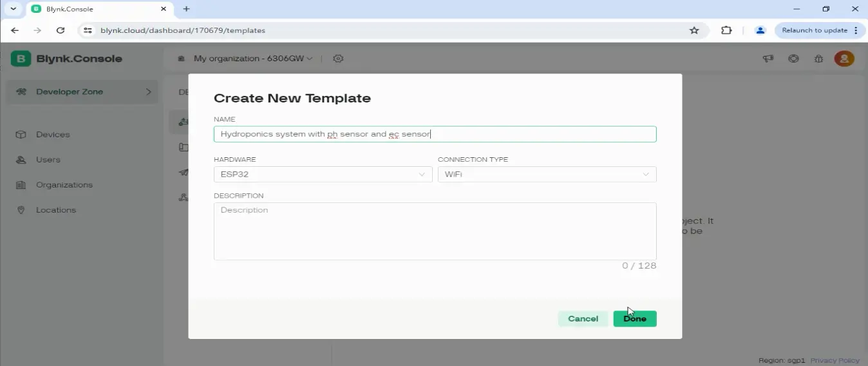
Task: Cancel the new template dialog
Action: point(583,319)
